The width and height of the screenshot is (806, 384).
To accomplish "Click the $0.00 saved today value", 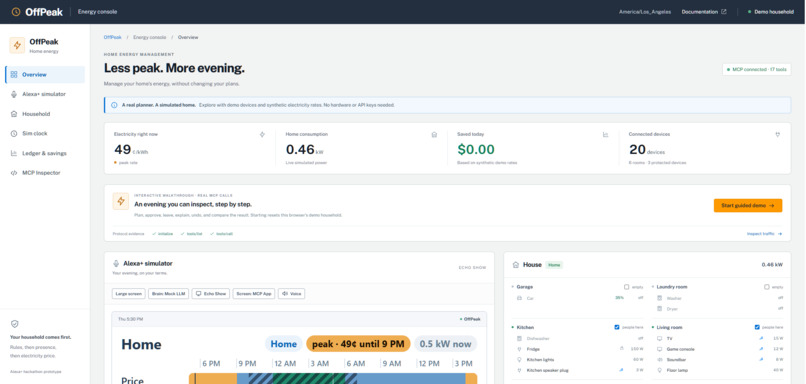I will pyautogui.click(x=476, y=150).
